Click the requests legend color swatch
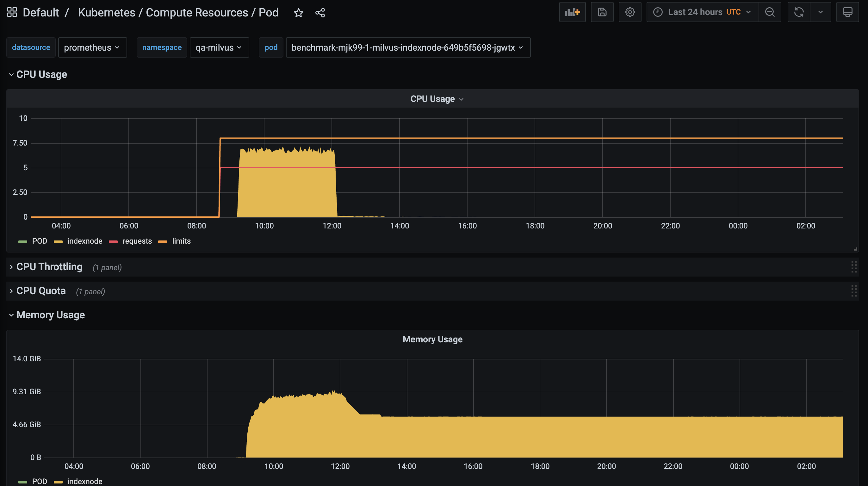868x486 pixels. click(x=113, y=241)
